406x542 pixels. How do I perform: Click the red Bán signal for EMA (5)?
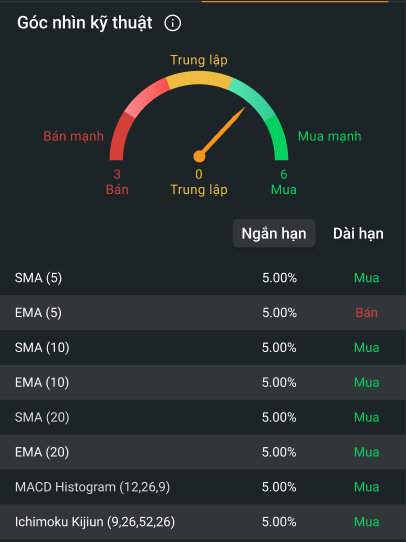point(366,312)
